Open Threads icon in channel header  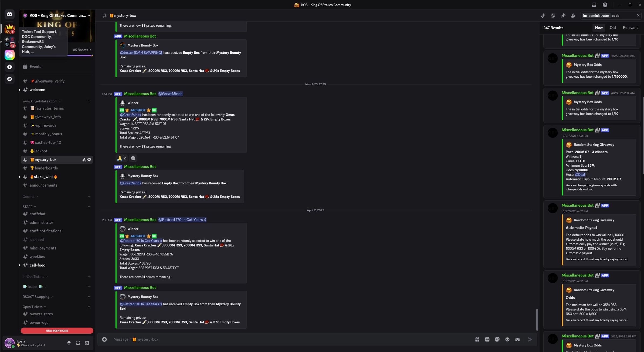point(543,16)
